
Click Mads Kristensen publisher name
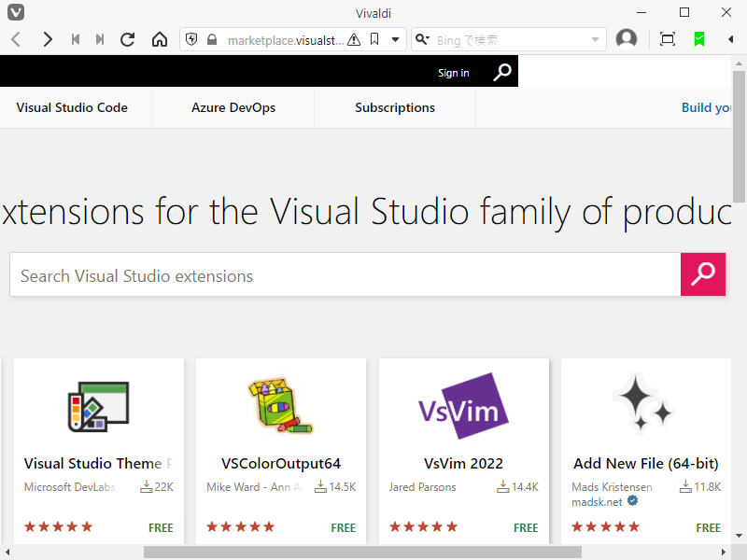point(612,487)
